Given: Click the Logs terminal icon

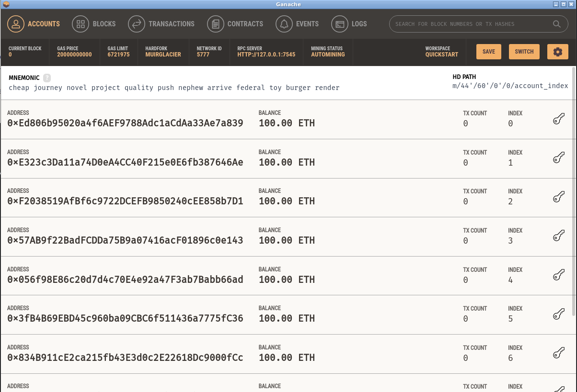Looking at the screenshot, I should (x=340, y=24).
